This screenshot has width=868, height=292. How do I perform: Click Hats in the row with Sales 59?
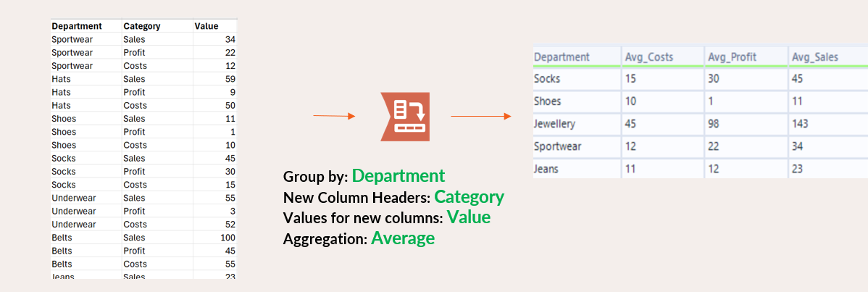click(x=60, y=79)
